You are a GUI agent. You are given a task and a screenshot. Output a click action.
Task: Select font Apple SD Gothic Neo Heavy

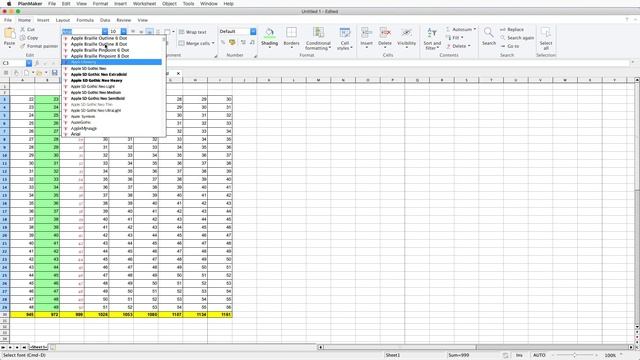click(x=112, y=80)
